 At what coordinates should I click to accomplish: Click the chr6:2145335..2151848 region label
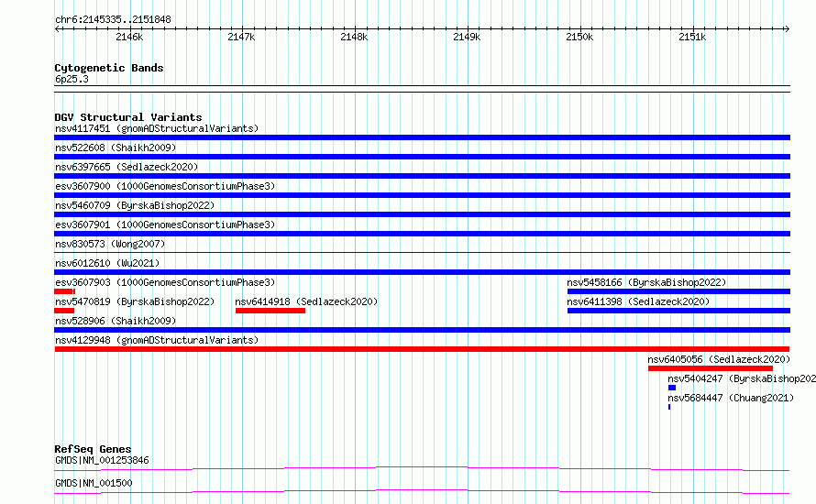113,19
